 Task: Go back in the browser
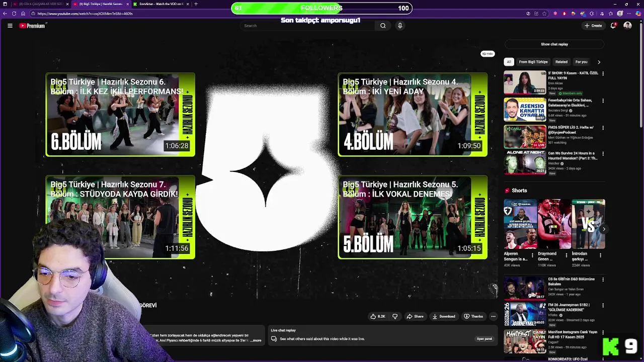tap(5, 14)
